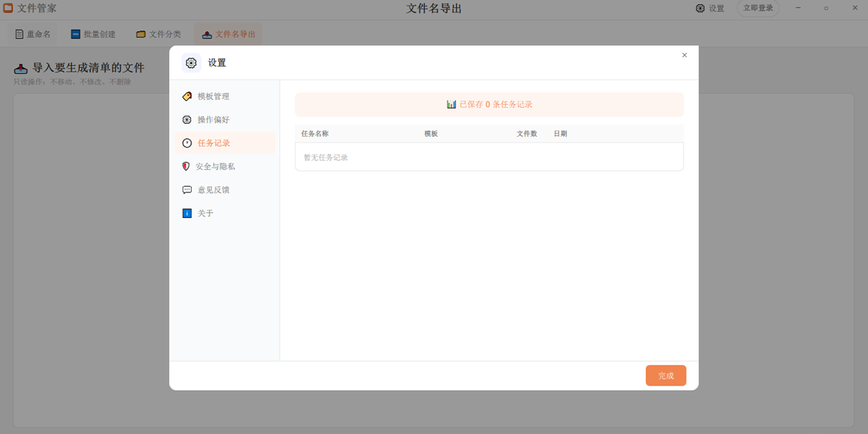Click the 安全与隐私 shield icon
The height and width of the screenshot is (434, 868).
[x=186, y=166]
